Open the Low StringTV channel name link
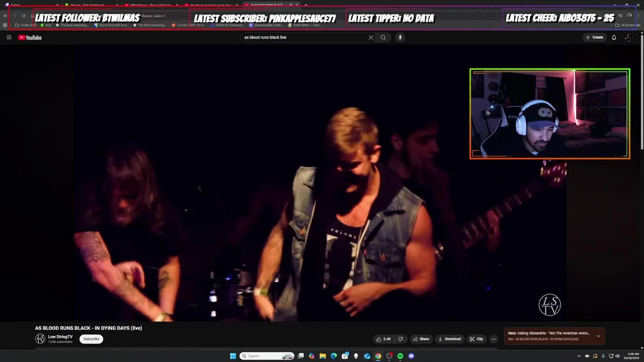644x362 pixels. pos(60,337)
